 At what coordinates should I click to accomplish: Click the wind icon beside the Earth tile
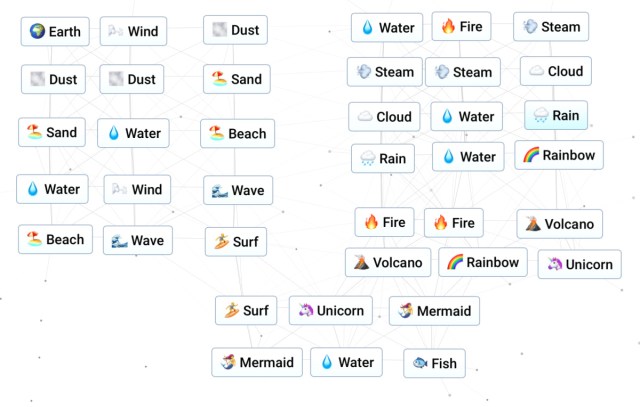point(116,31)
